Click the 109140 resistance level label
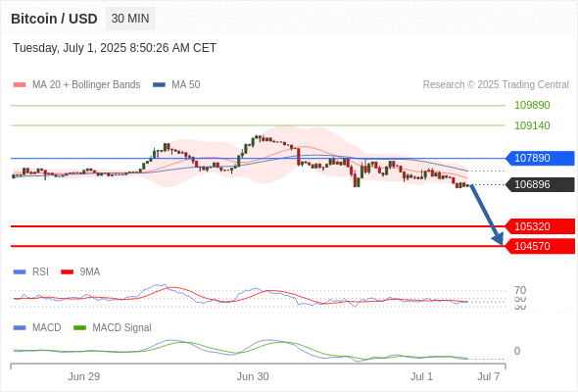Screen dimensions: 578x392 click(532, 125)
